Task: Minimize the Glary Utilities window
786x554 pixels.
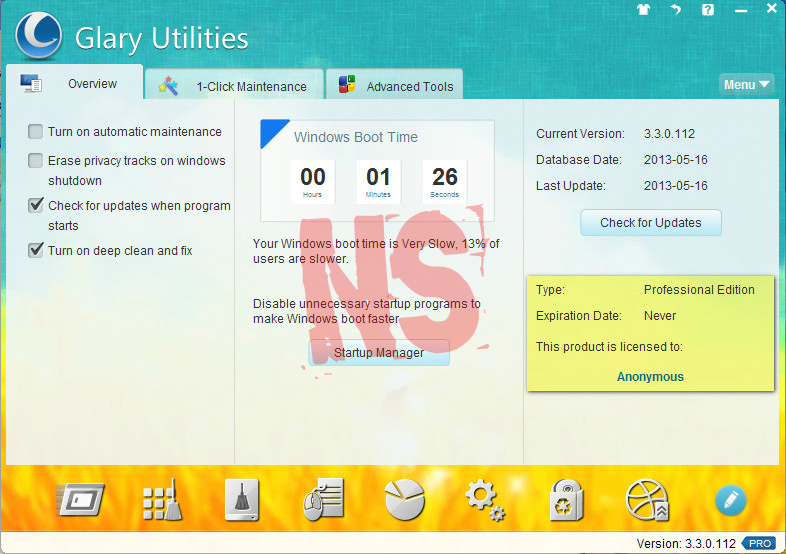Action: [741, 10]
